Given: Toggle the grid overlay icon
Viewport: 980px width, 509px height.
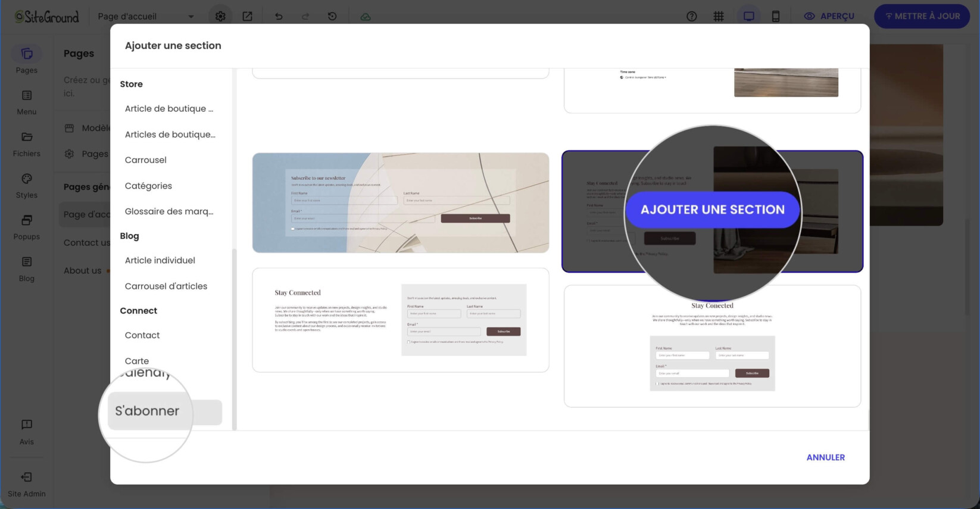Looking at the screenshot, I should point(719,16).
